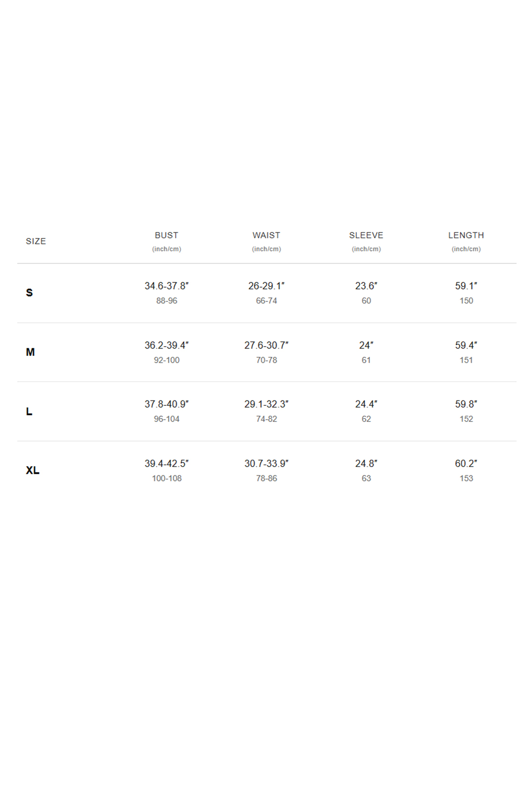Click the WAIST column header
Viewport: 532px width, 798px height.
[x=266, y=235]
